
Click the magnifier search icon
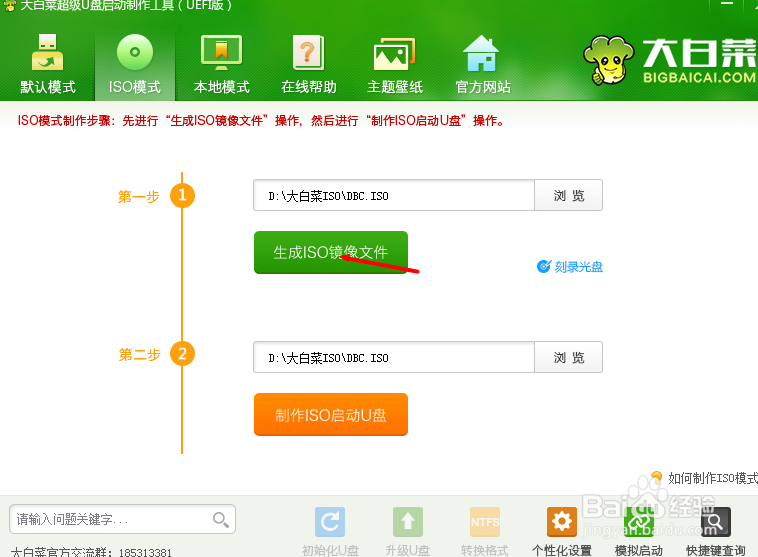(x=220, y=519)
